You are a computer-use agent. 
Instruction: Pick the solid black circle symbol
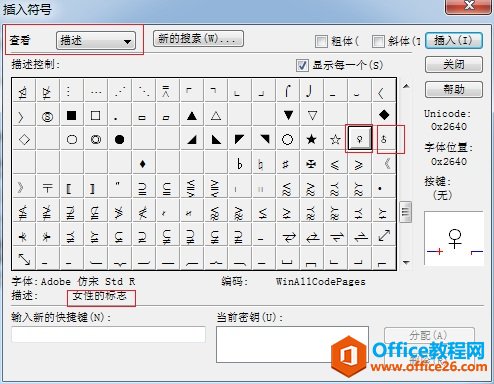click(119, 139)
